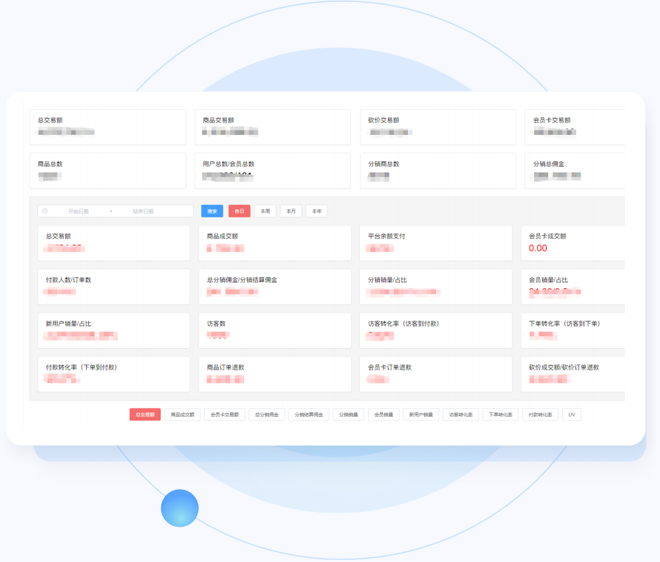This screenshot has height=562, width=660.
Task: Click the top-row 总交易额 summary card label
Action: 50,120
